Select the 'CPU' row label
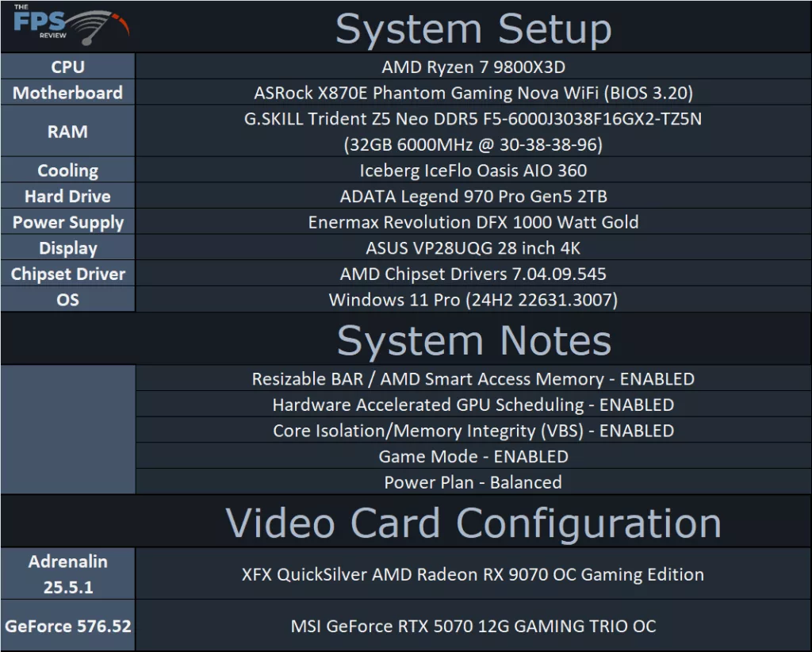 (68, 67)
